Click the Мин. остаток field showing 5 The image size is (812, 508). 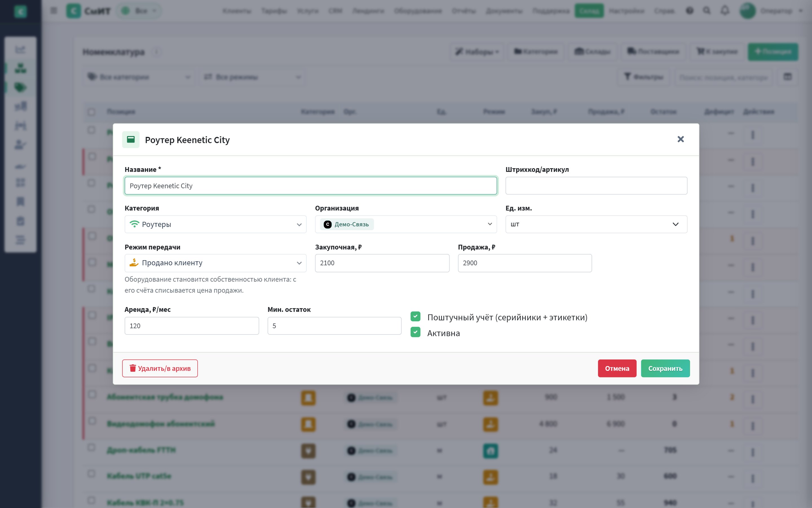click(334, 326)
